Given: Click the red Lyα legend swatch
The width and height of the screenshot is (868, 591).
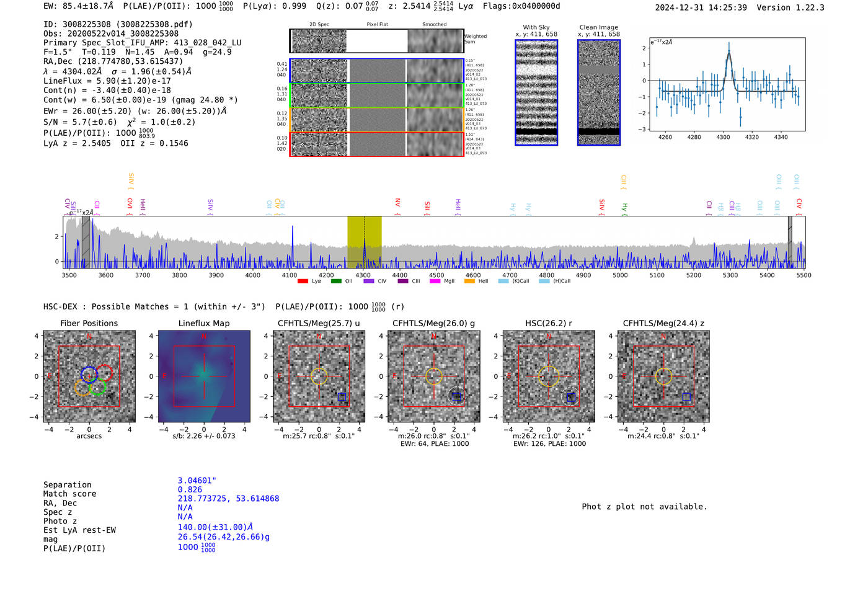Looking at the screenshot, I should (x=303, y=281).
